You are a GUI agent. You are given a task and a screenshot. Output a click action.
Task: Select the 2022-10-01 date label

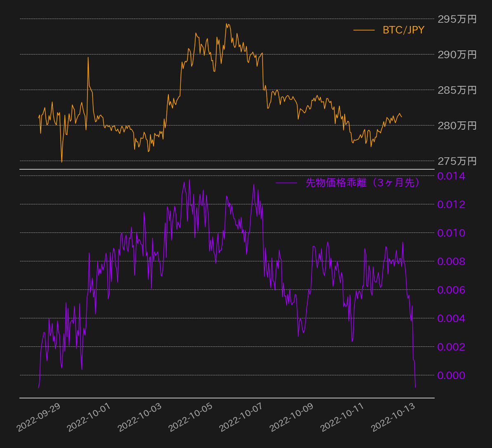(x=90, y=418)
